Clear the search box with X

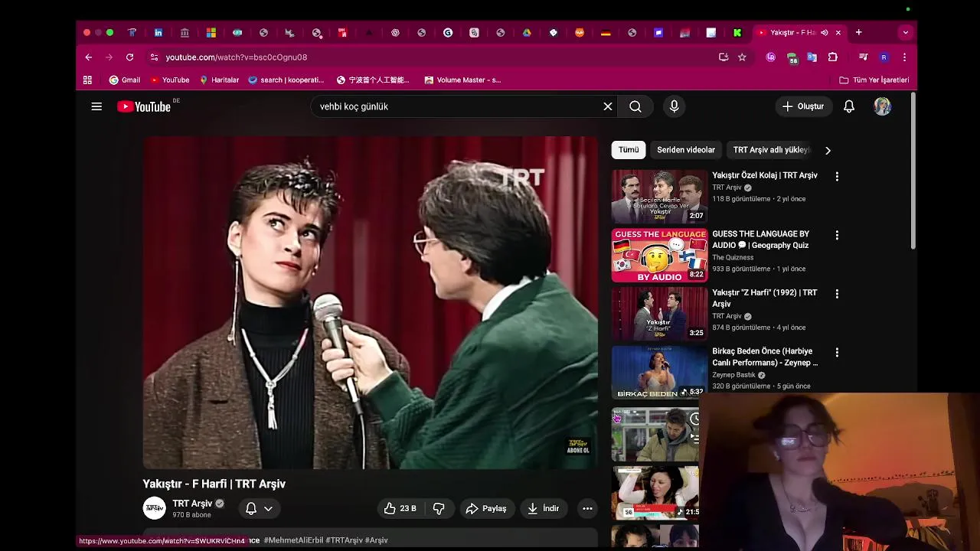608,106
